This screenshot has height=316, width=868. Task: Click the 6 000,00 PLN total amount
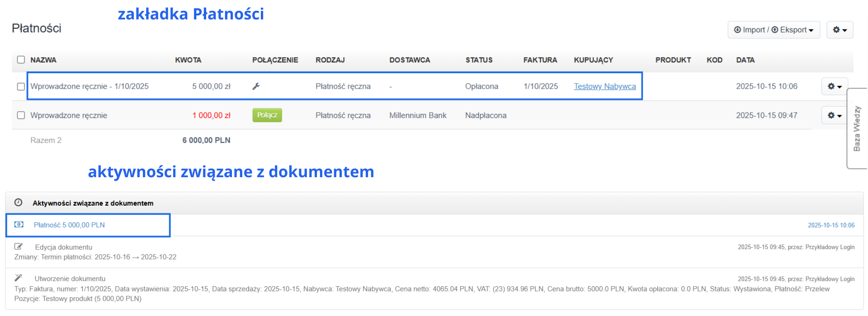click(206, 141)
